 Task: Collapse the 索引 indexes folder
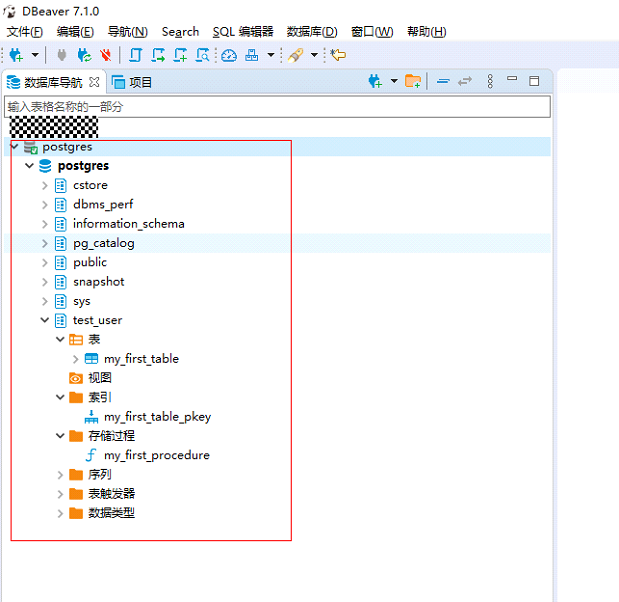point(60,398)
